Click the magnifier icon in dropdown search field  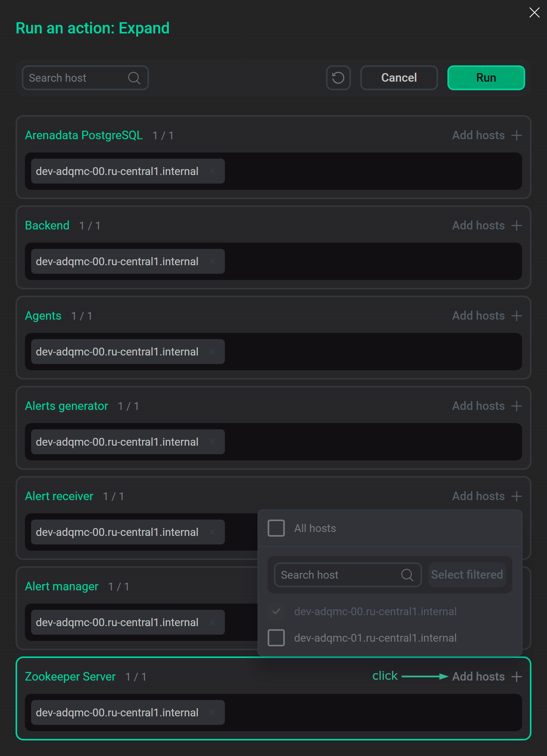click(407, 574)
